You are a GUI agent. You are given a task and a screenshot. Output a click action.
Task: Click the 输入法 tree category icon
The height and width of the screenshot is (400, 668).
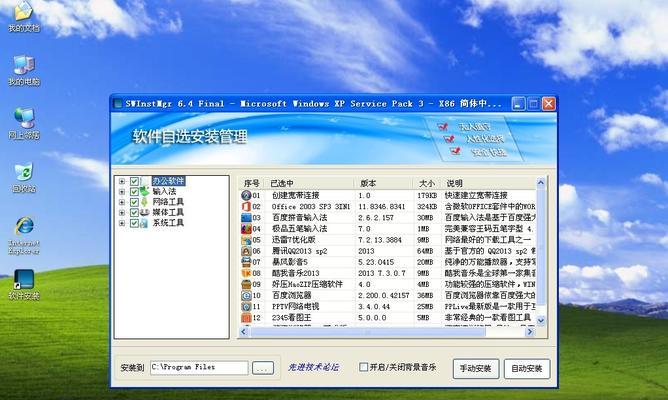145,191
